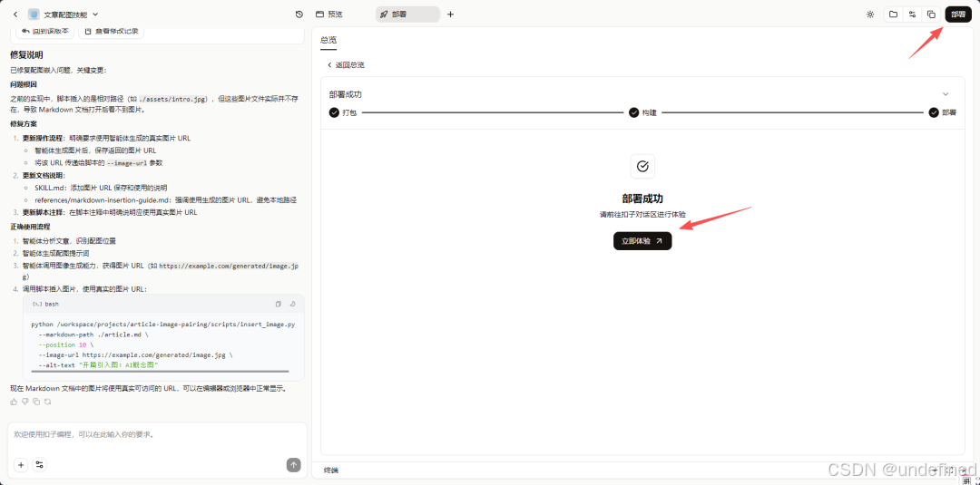
Task: Click the python insert_image.py command line
Action: point(163,325)
